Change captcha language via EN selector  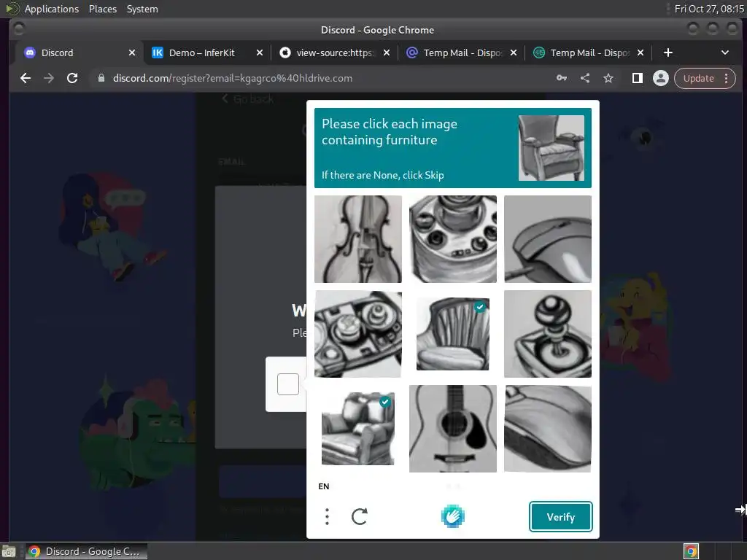(x=323, y=486)
